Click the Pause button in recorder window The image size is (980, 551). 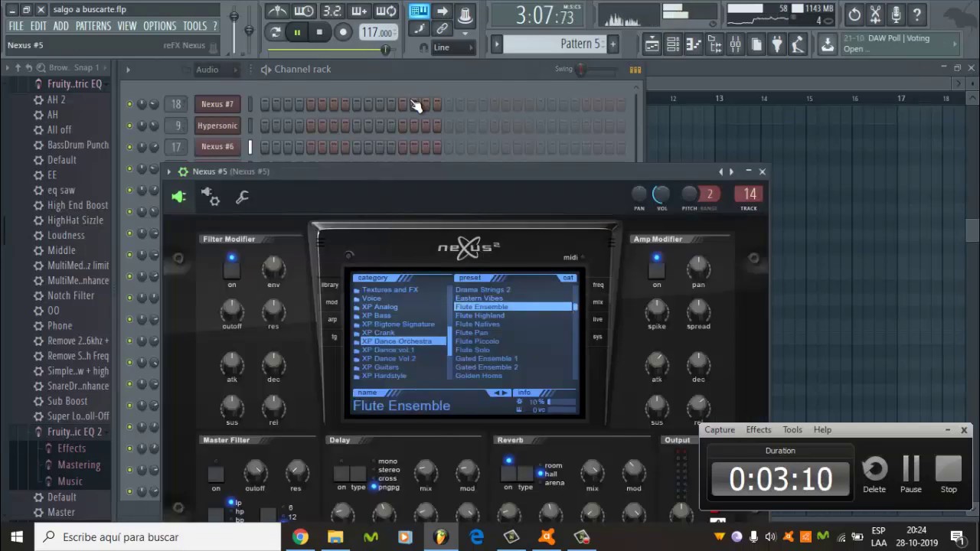(911, 474)
